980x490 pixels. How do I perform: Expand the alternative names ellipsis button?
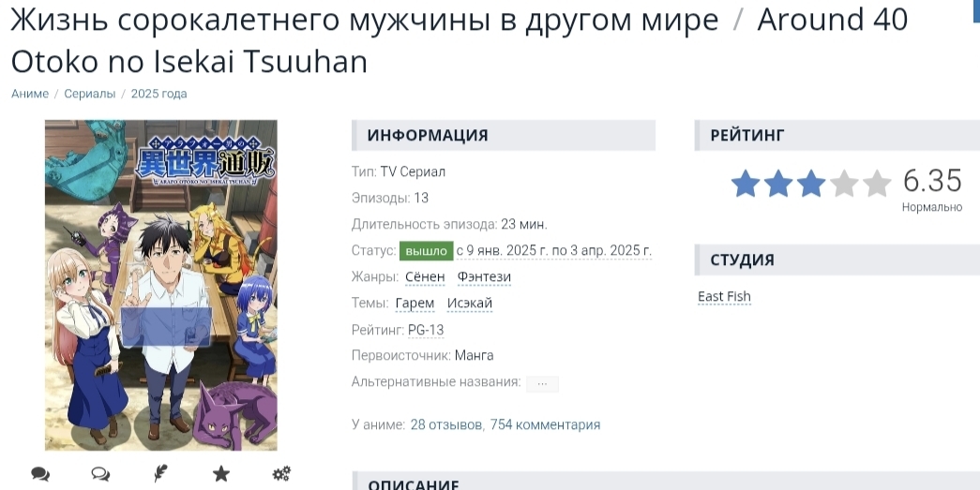pyautogui.click(x=542, y=384)
